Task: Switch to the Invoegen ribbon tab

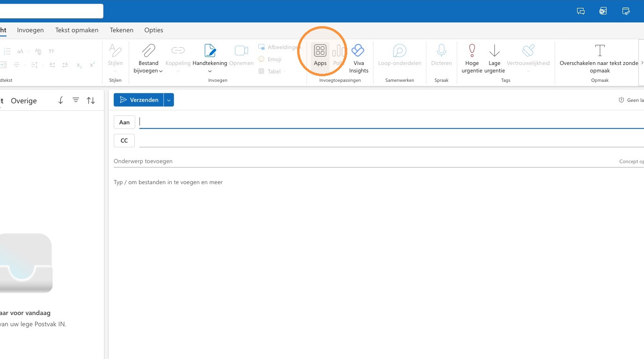Action: pyautogui.click(x=30, y=30)
